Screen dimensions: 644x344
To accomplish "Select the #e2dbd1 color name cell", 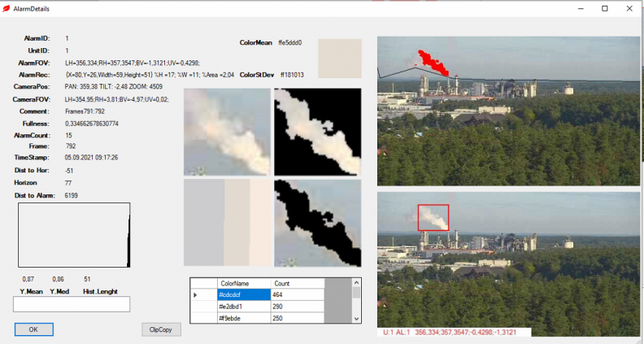I will coord(244,307).
